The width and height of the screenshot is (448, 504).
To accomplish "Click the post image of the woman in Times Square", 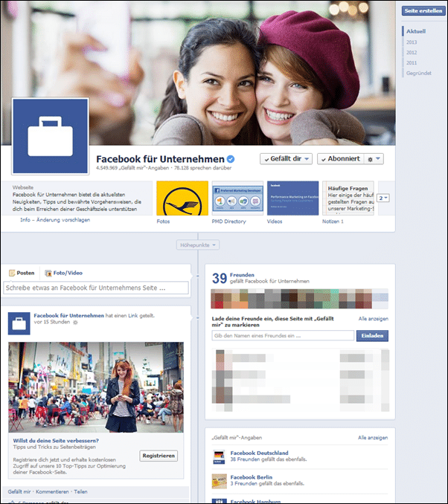I will coord(96,387).
